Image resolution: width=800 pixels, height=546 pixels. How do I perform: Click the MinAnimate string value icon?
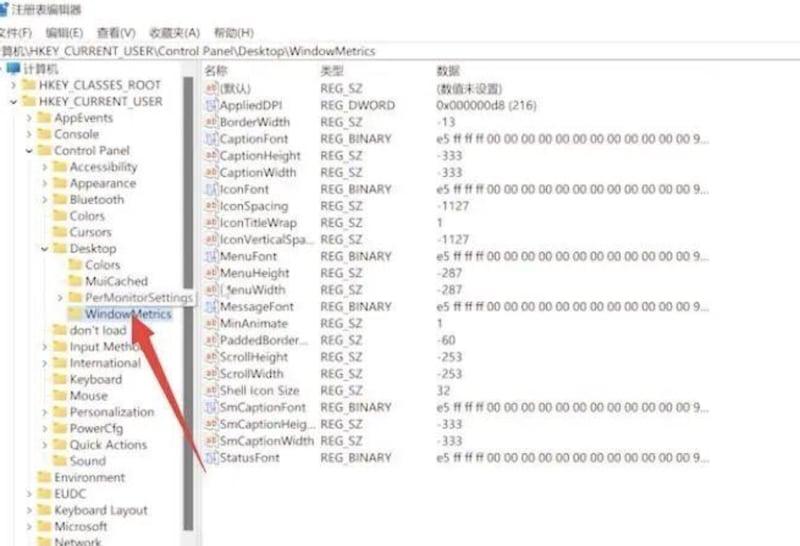211,324
